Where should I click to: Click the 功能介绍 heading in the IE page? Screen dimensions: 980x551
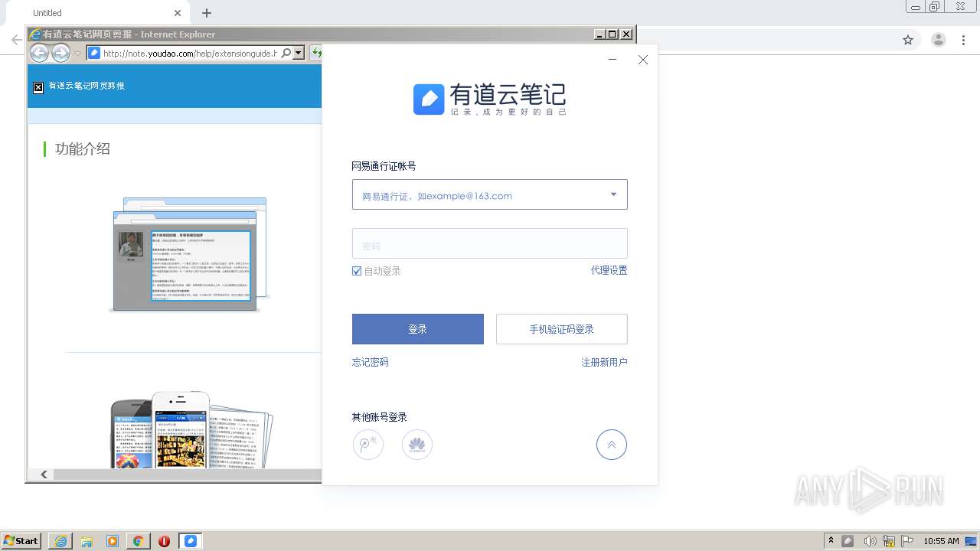tap(83, 149)
